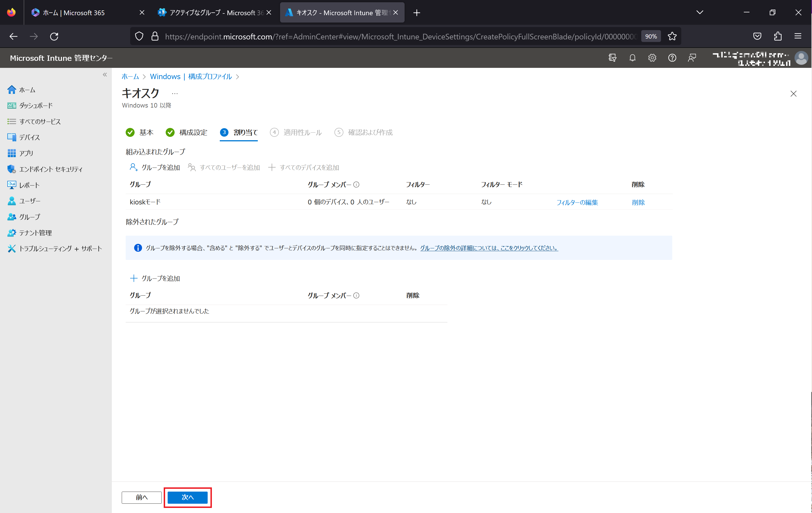
Task: Click the kioskモード group name
Action: tap(145, 202)
